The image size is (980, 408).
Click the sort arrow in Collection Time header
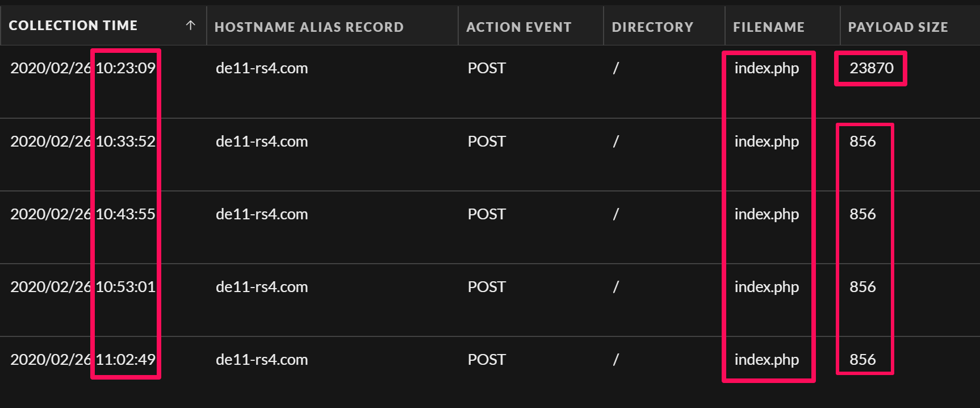[190, 25]
